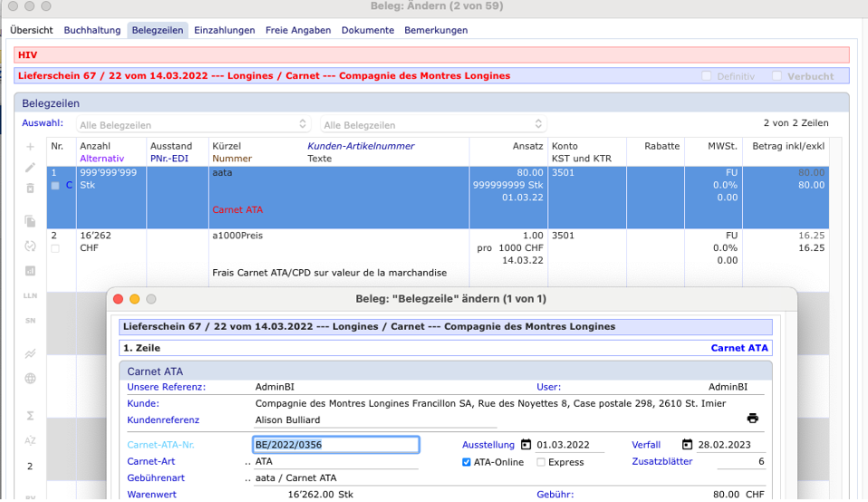This screenshot has width=868, height=502.
Task: Click the copy documents icon in sidebar
Action: (x=30, y=221)
